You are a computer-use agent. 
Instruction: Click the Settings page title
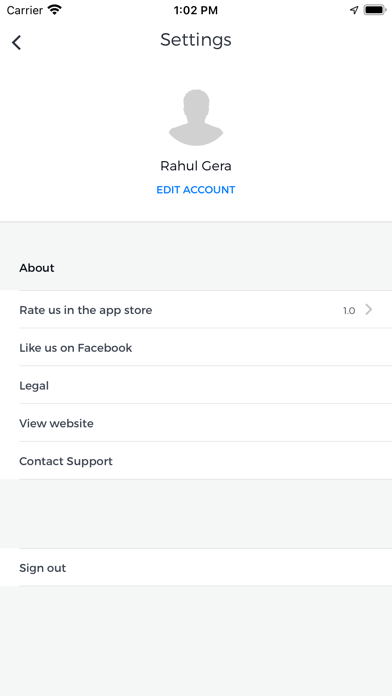pyautogui.click(x=196, y=40)
